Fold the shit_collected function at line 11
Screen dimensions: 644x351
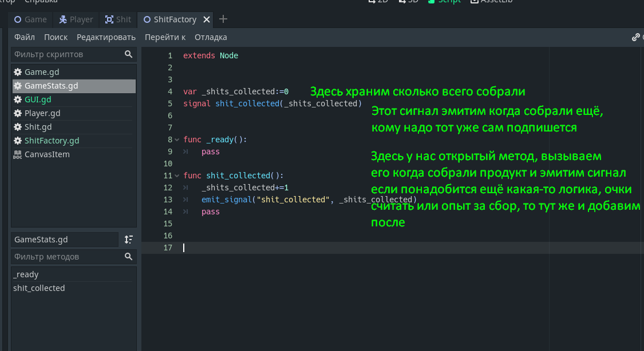pyautogui.click(x=177, y=175)
